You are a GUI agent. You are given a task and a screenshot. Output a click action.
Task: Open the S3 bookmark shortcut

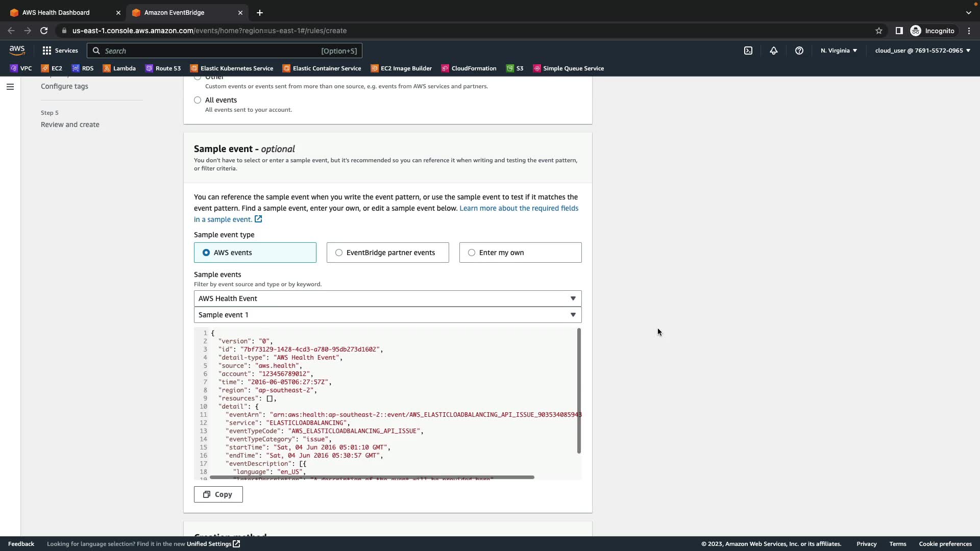click(514, 68)
